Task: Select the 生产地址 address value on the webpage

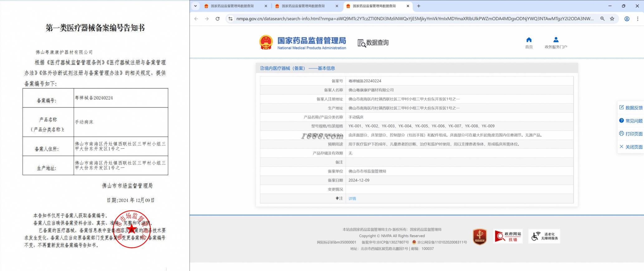Action: 404,108
